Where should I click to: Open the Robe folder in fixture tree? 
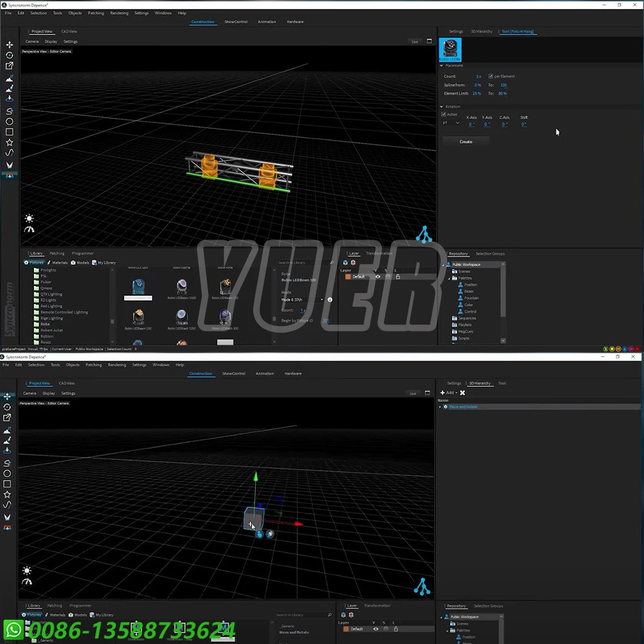45,324
